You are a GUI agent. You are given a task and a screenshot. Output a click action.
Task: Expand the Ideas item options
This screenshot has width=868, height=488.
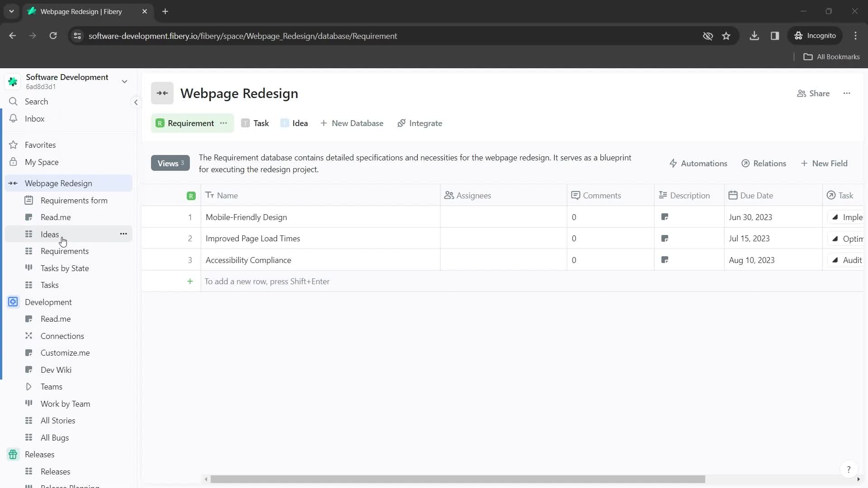tap(123, 234)
